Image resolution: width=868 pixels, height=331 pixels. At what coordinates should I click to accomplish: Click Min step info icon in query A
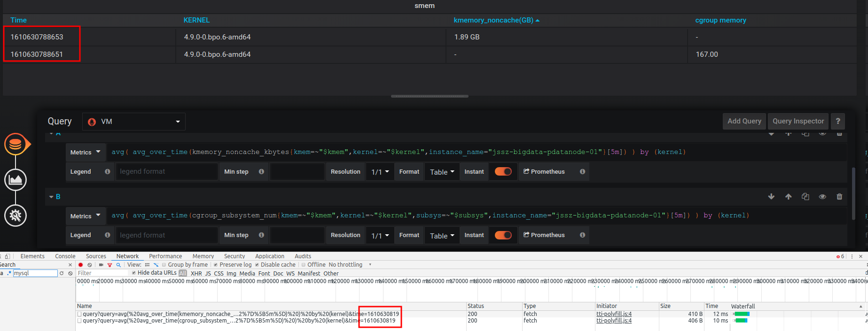point(261,172)
